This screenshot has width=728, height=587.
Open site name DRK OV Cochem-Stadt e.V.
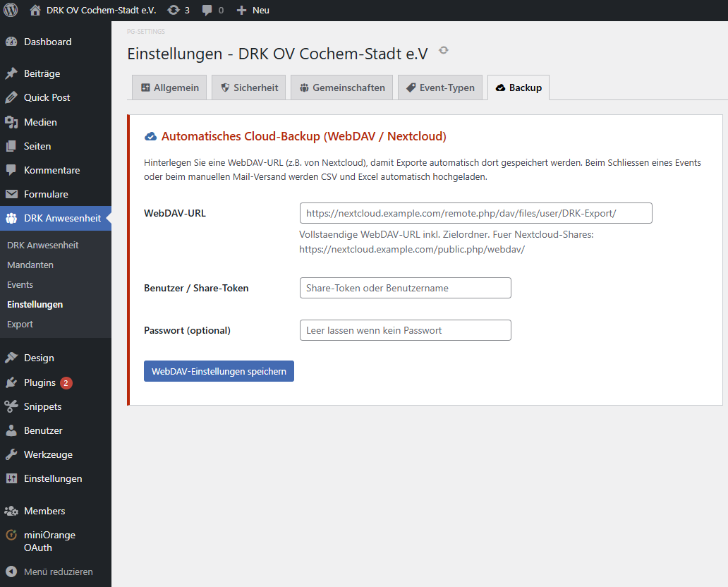click(x=101, y=10)
